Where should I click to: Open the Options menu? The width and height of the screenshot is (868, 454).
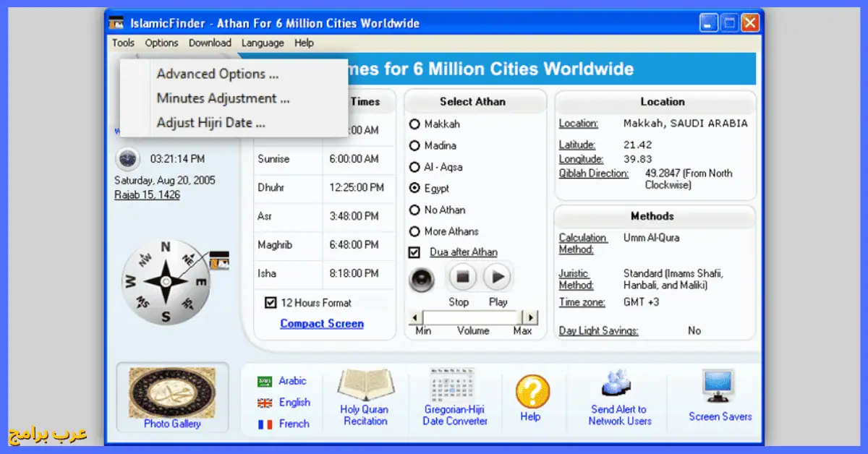click(x=161, y=43)
